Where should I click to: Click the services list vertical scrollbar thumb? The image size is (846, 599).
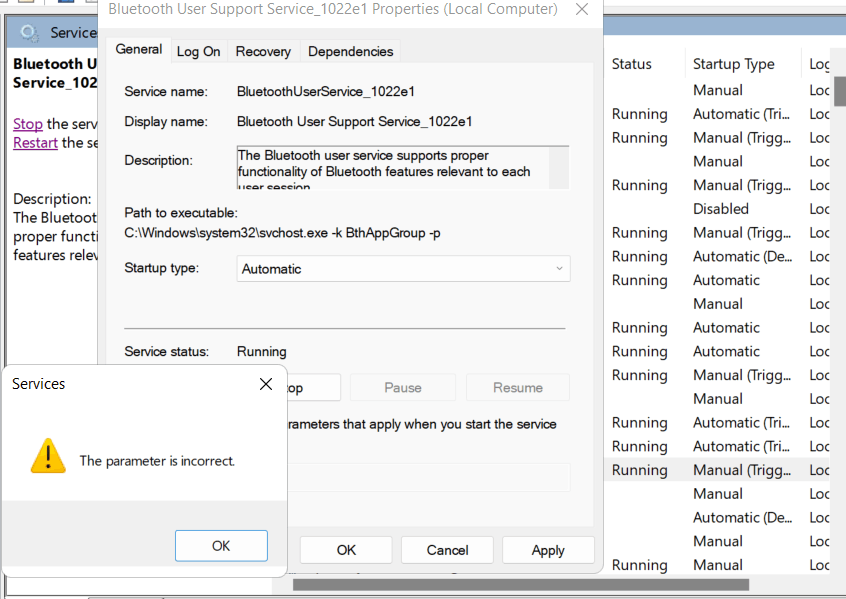point(840,91)
